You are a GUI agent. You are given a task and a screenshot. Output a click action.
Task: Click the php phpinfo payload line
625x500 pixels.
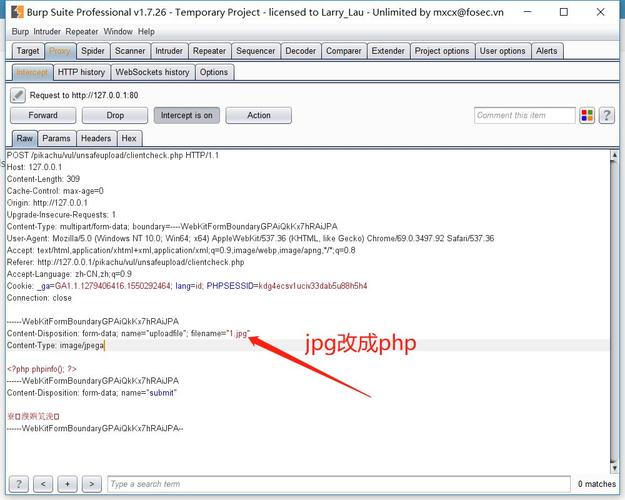coord(42,369)
